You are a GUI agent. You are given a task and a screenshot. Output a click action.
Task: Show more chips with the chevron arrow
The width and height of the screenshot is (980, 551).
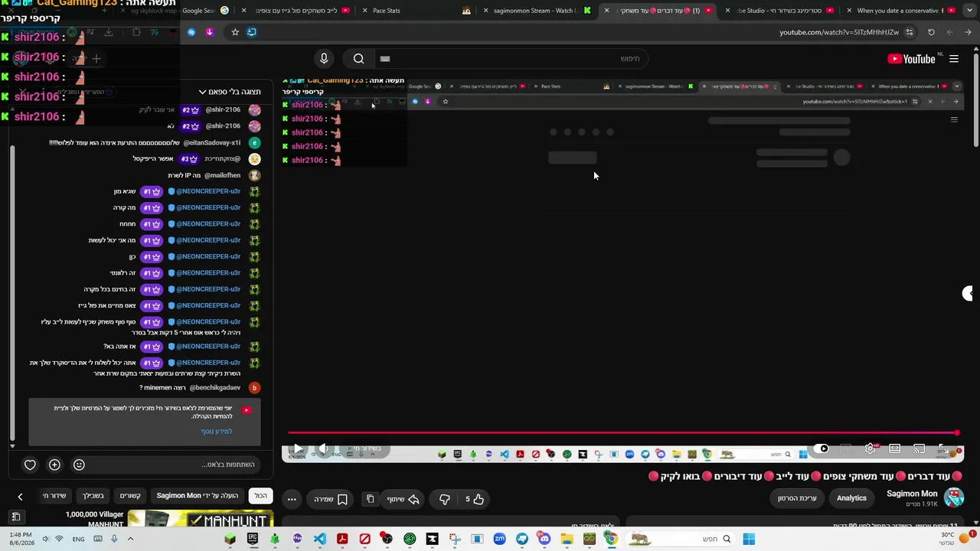tap(20, 497)
